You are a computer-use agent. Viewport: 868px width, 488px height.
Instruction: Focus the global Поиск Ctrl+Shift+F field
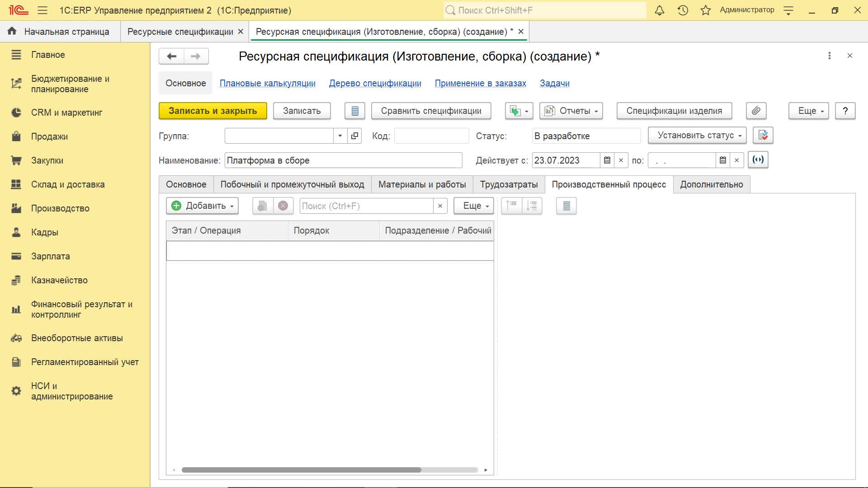[x=545, y=10]
